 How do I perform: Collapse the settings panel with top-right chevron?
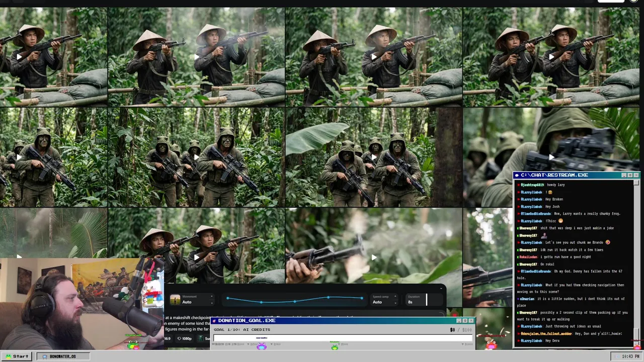pyautogui.click(x=441, y=289)
